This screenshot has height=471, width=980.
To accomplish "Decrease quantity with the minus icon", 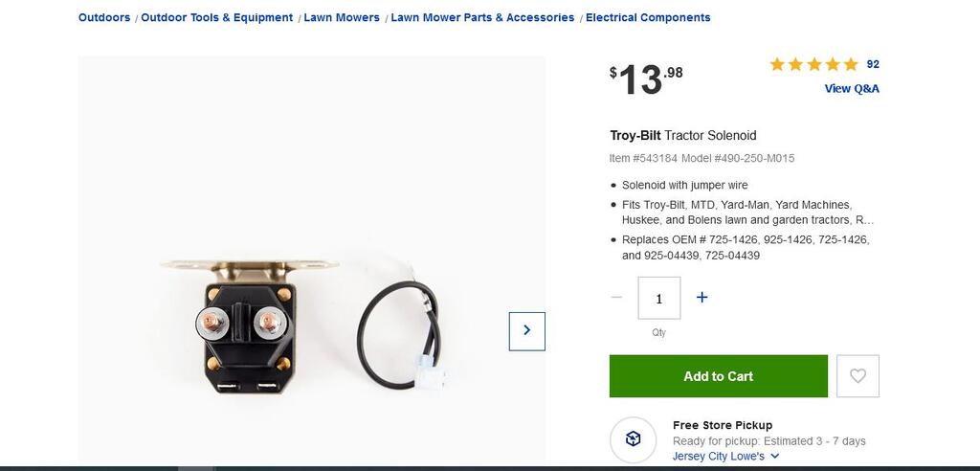I will point(616,297).
